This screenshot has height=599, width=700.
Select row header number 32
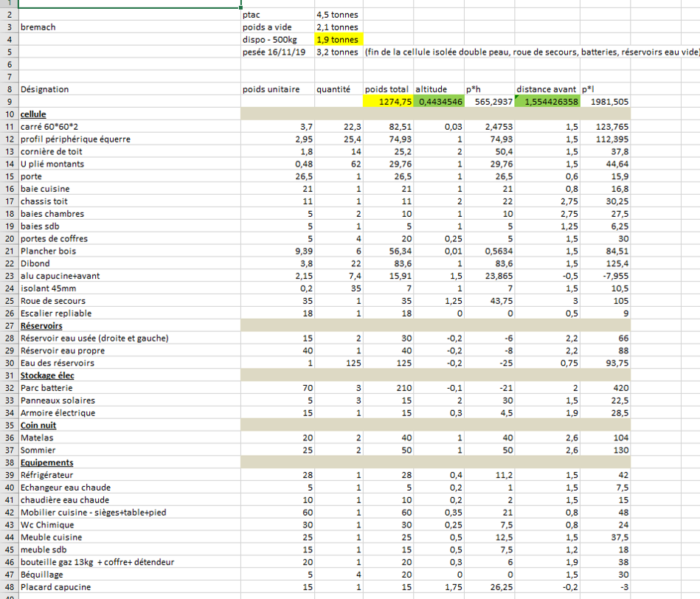[9, 388]
